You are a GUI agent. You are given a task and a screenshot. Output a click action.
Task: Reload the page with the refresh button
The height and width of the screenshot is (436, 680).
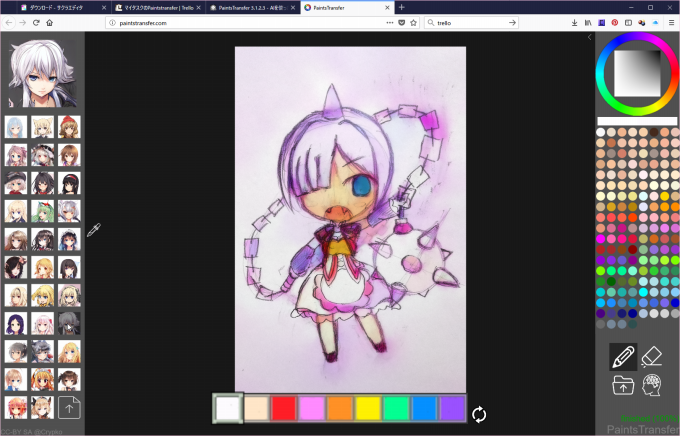pos(36,23)
